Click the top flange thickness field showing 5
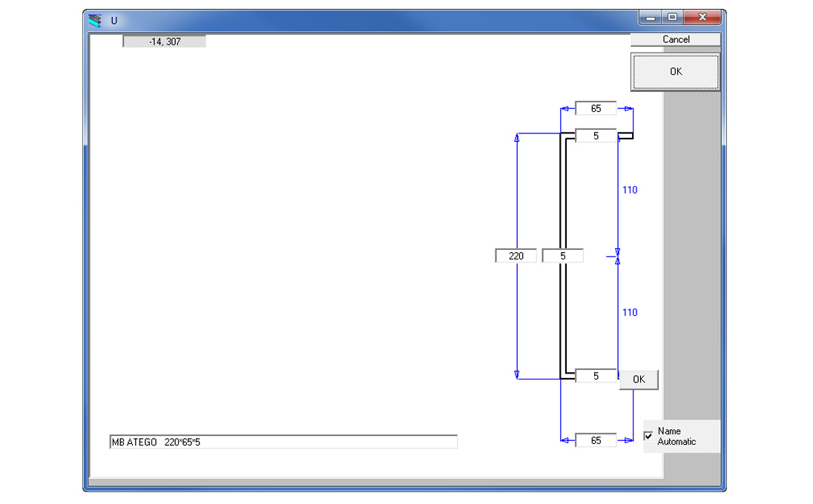 [596, 136]
